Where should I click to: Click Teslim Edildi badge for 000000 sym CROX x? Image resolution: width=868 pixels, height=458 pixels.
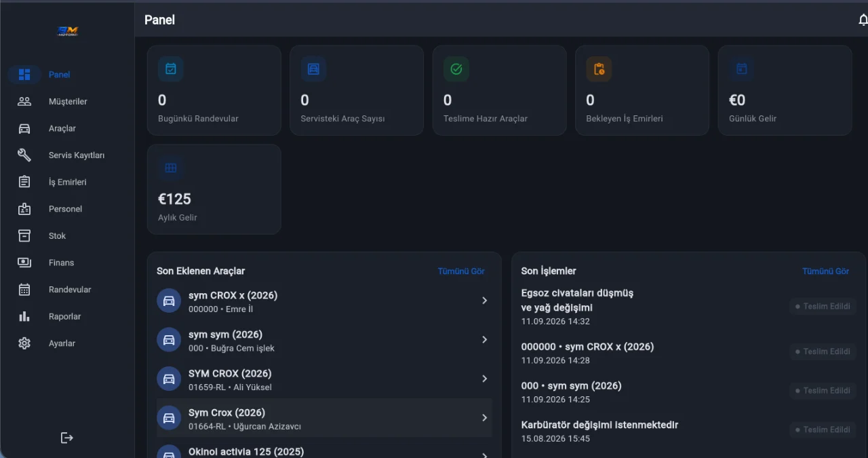click(x=823, y=351)
